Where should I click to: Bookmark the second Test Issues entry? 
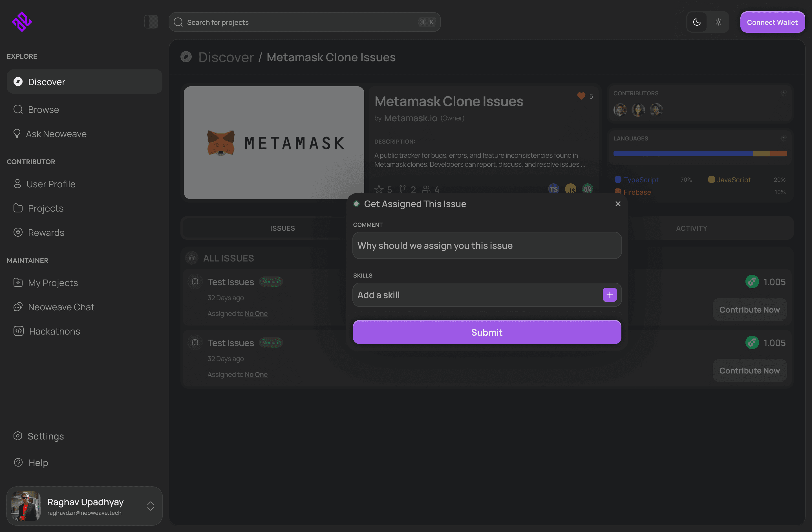coord(195,342)
